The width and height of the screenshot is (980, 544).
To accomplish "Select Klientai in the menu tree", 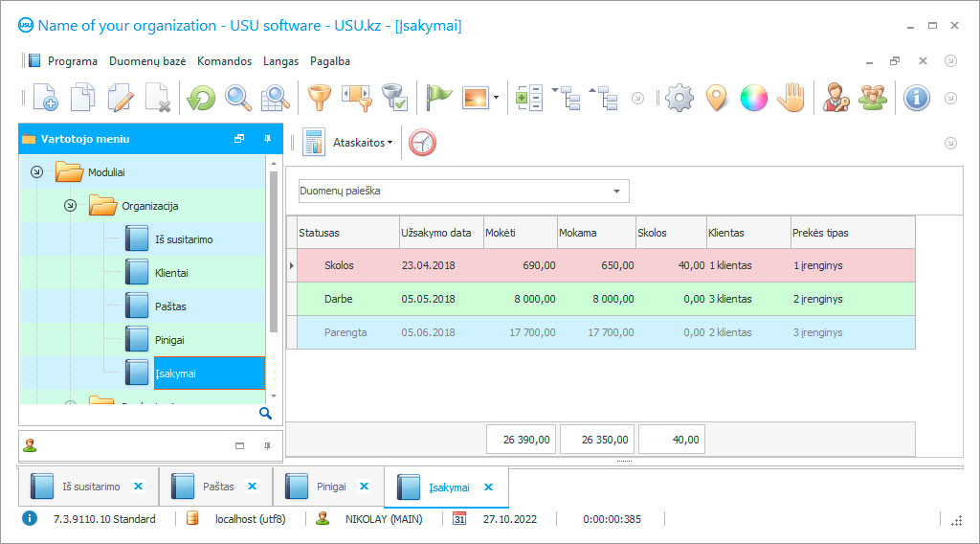I will tap(171, 273).
